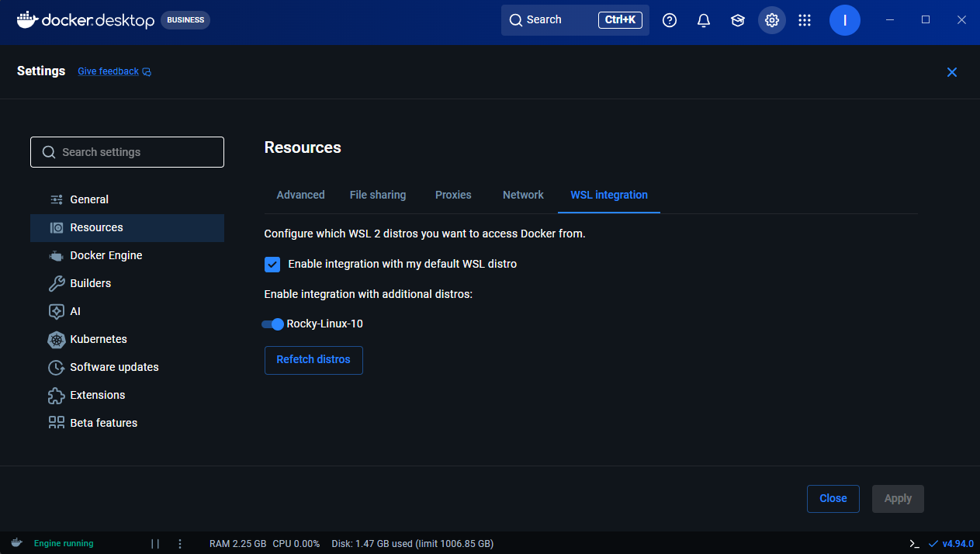Viewport: 980px width, 554px height.
Task: Click the AI sparkle icon in sidebar
Action: 57,311
